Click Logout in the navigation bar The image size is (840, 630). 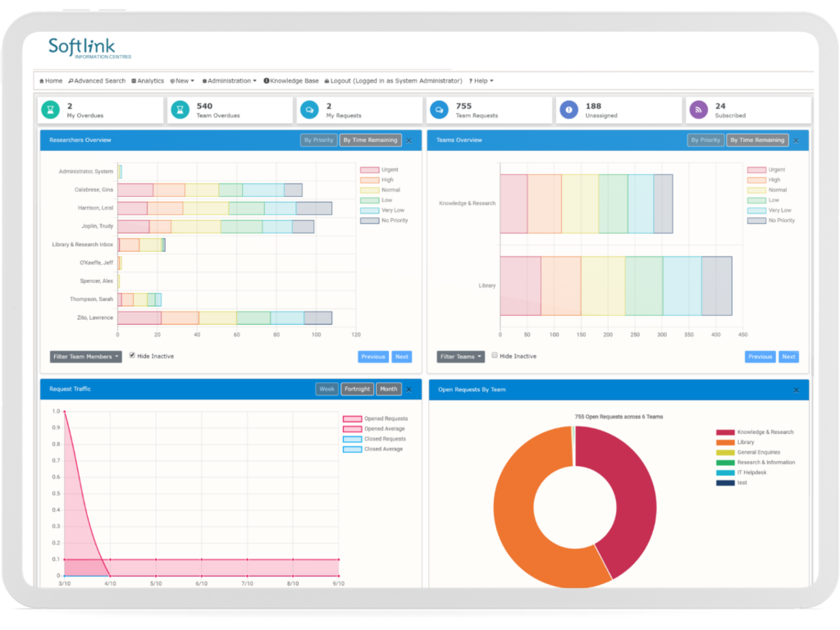pyautogui.click(x=393, y=81)
